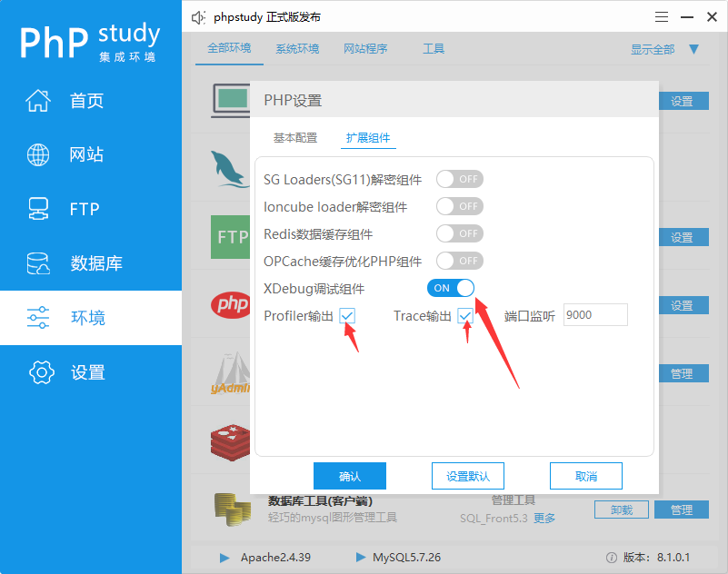
Task: Click 卸载 button for database tool
Action: pos(622,510)
